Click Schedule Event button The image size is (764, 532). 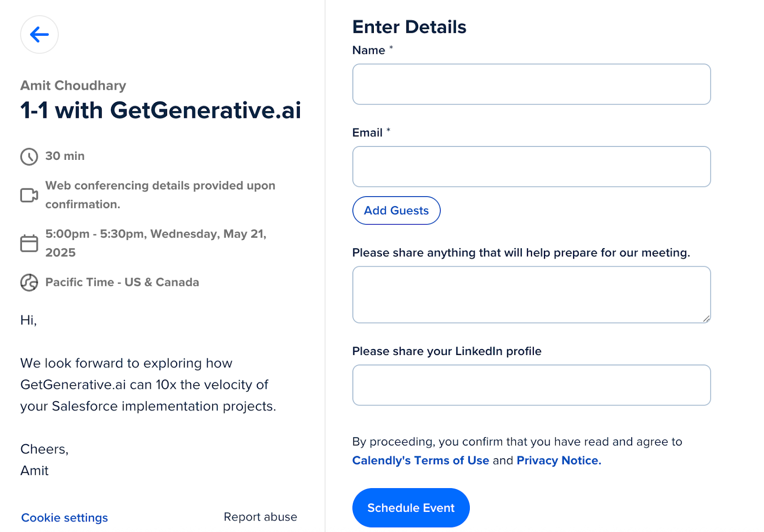tap(411, 508)
